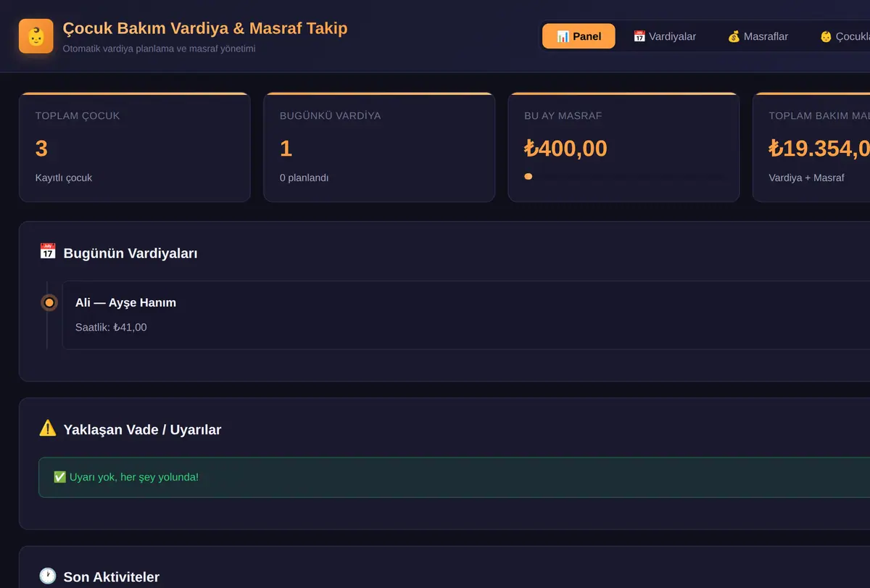Click the Bu Ay Masraf progress bar
870x588 pixels.
[623, 176]
